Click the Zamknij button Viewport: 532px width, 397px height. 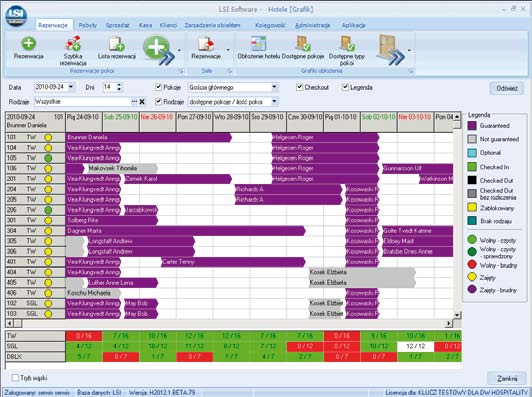(507, 378)
